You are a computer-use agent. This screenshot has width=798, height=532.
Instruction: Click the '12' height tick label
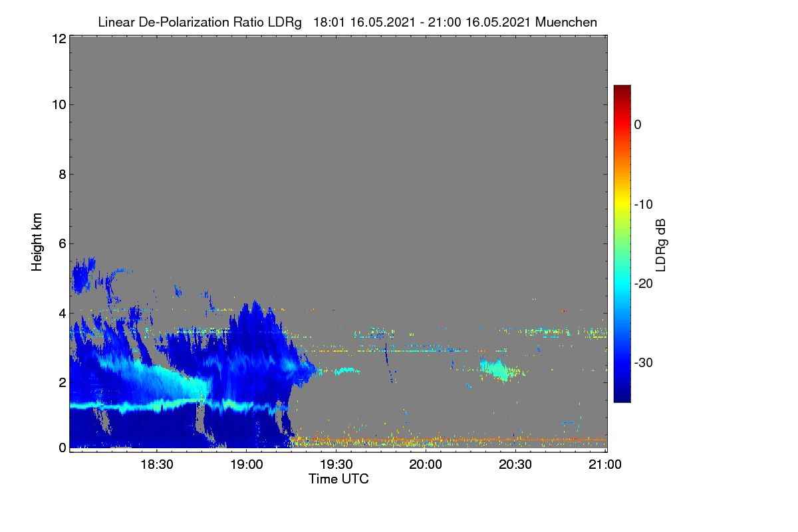(58, 39)
